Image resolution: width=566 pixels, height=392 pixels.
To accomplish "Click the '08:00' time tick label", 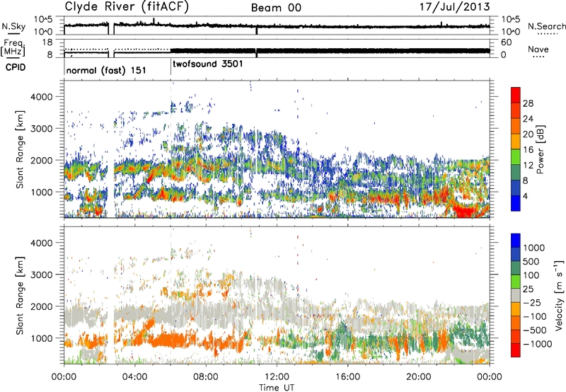I will coord(206,377).
